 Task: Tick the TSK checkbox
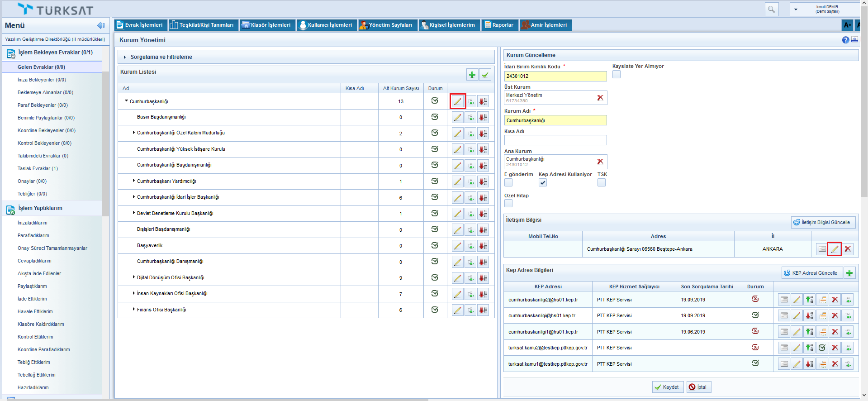tap(602, 182)
